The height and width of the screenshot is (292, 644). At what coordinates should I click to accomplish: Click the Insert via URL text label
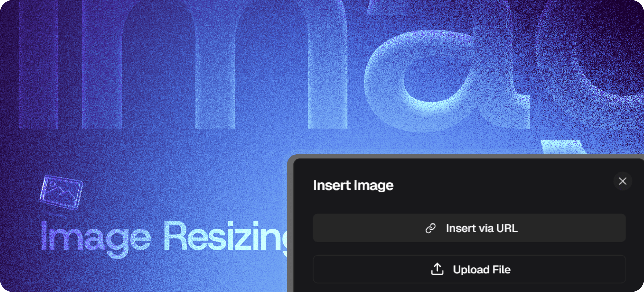click(482, 228)
